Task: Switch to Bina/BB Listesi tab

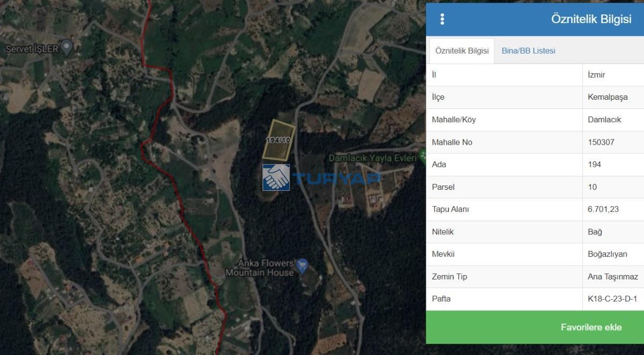Action: pyautogui.click(x=528, y=51)
